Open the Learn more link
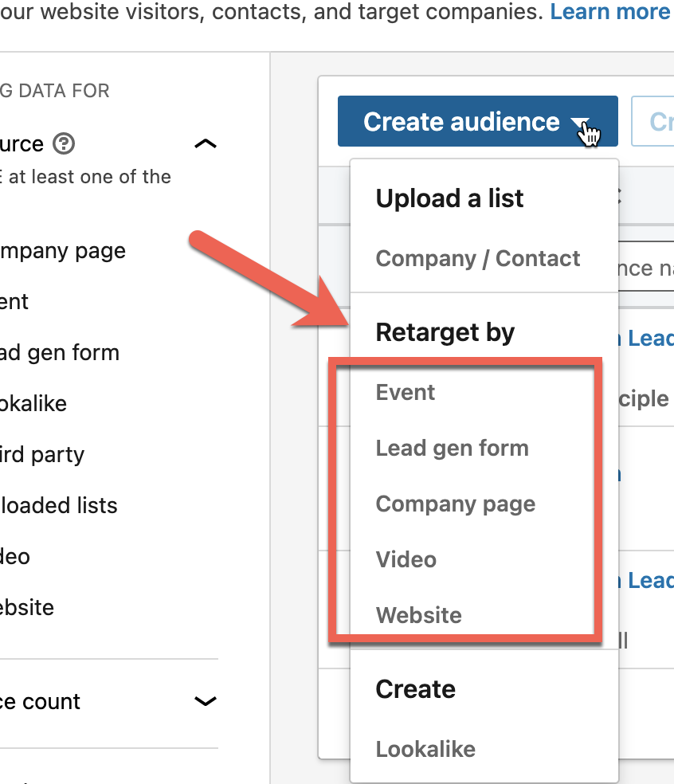Screen dimensions: 674x784 610,12
